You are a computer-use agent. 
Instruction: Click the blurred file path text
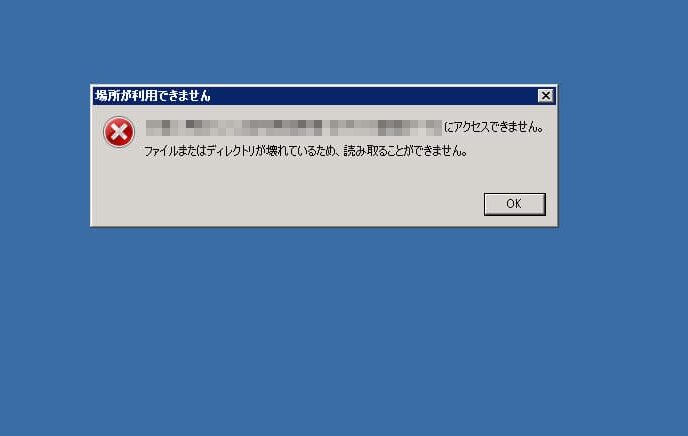click(294, 128)
